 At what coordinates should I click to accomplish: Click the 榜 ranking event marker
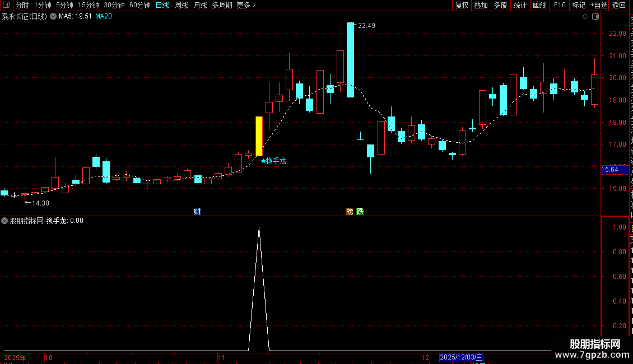(x=350, y=212)
